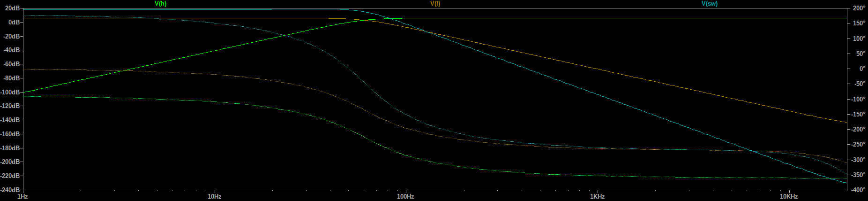868x201 pixels.
Task: Click the -140dB left axis label
Action: pyautogui.click(x=10, y=120)
